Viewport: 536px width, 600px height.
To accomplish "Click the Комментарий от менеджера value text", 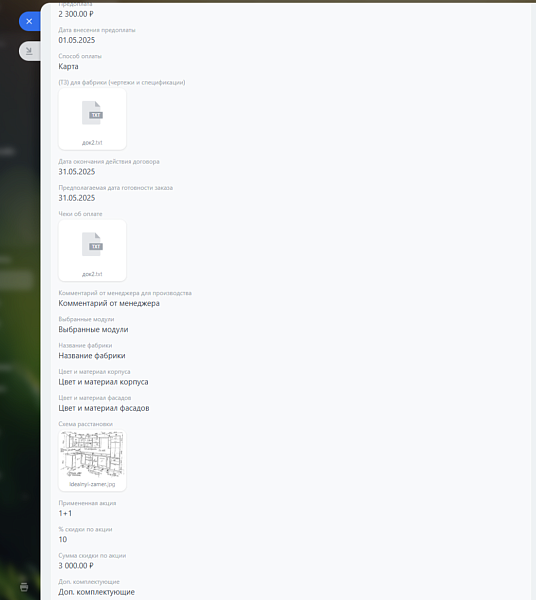I will tap(109, 303).
